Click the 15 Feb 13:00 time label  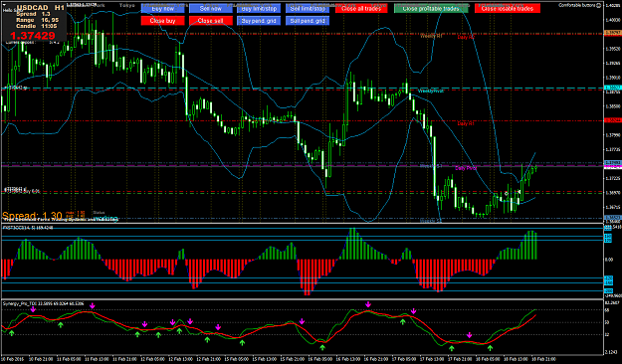click(x=265, y=359)
